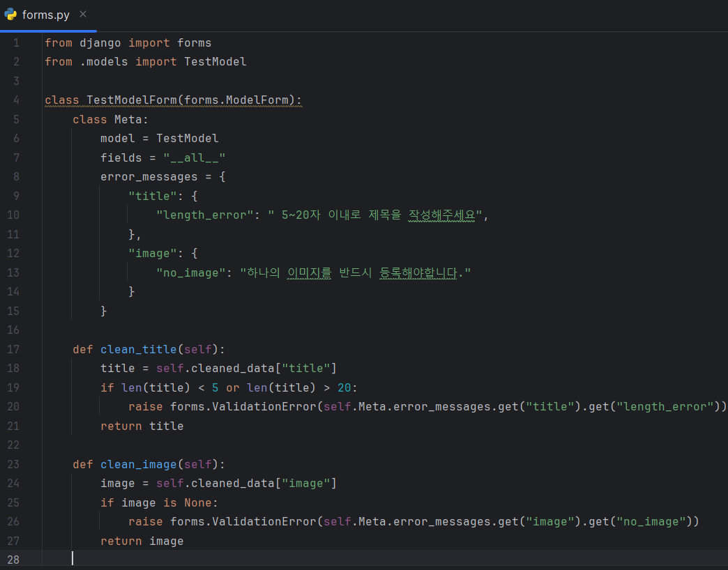This screenshot has width=728, height=570.
Task: Place cursor on TestModelForm class name
Action: pos(132,100)
